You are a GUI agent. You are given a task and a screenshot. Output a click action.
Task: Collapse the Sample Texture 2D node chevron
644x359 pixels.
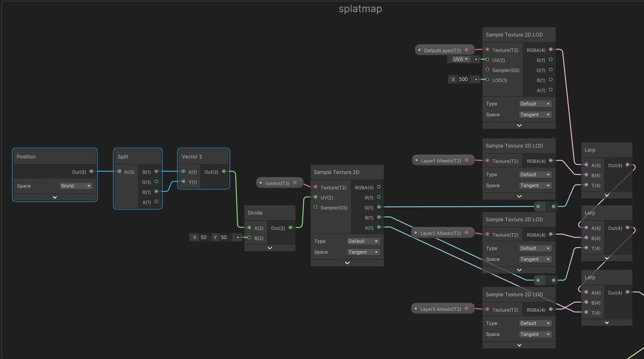point(347,263)
